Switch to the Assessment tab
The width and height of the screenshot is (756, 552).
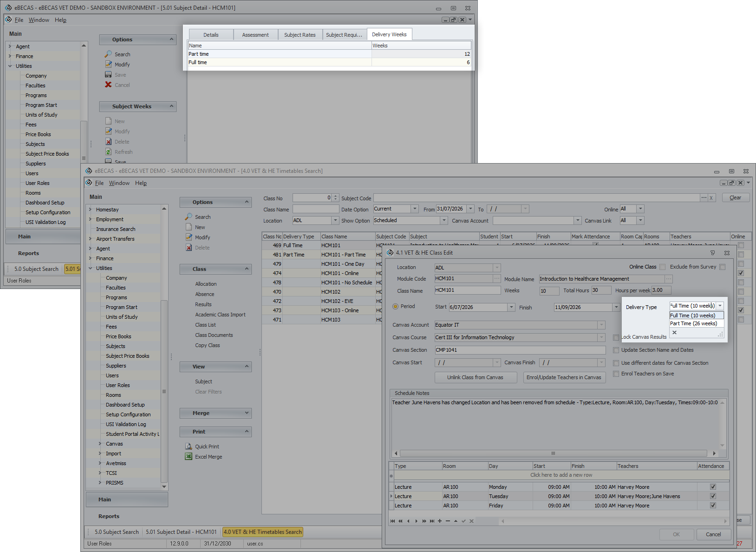click(255, 35)
